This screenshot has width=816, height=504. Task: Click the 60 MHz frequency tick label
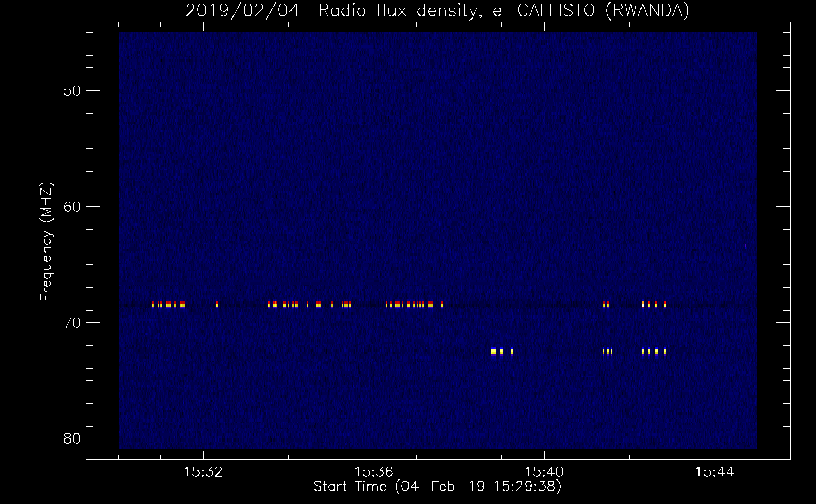(x=72, y=207)
